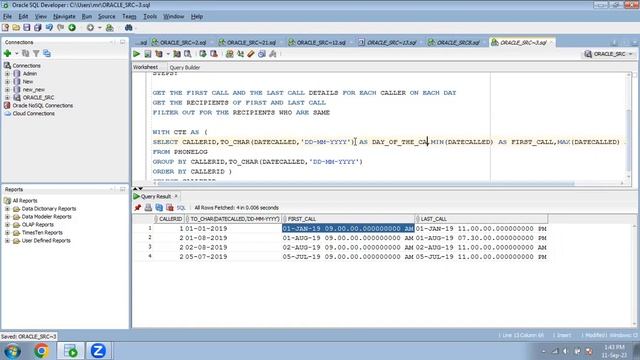This screenshot has width=640, height=360.
Task: Click the Save icon in main toolbar
Action: pos(27,28)
